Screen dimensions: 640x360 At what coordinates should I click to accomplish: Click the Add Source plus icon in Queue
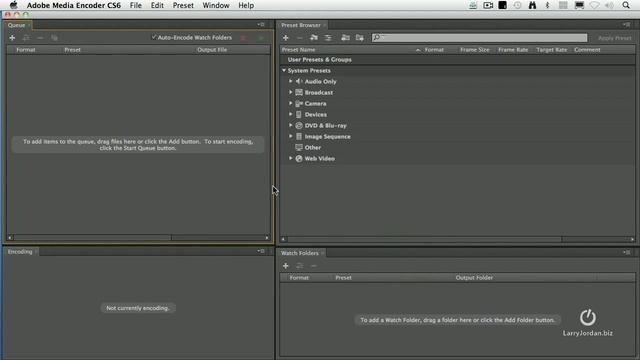click(x=12, y=38)
